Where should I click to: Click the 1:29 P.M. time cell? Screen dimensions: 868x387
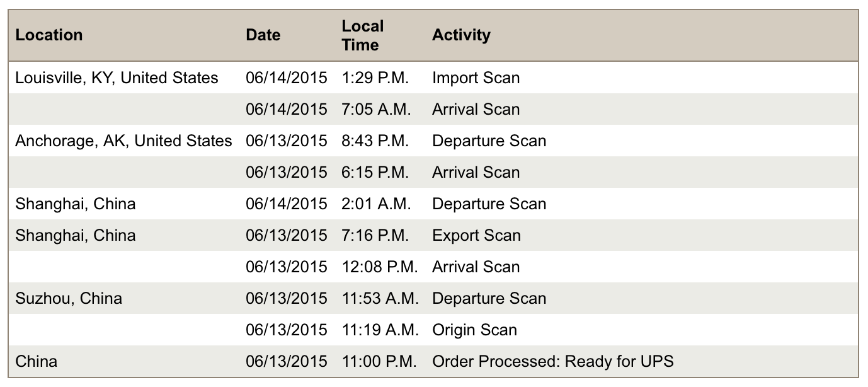click(375, 78)
